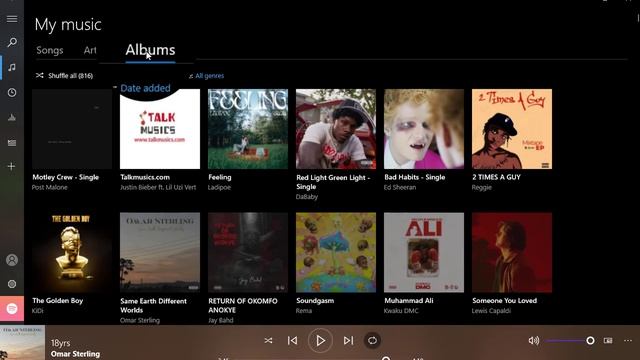Screen dimensions: 640x360
Task: Click the 'Motley Crew - Single' title
Action: coord(66,177)
